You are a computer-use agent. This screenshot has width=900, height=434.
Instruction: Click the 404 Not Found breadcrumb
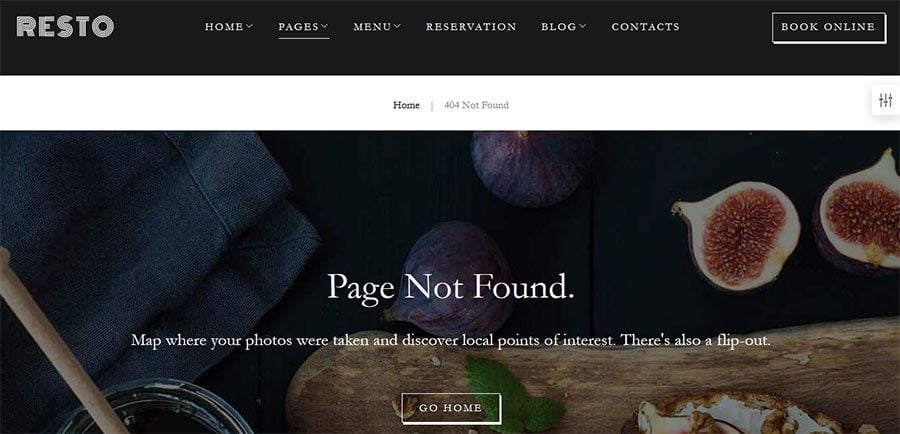[x=476, y=105]
